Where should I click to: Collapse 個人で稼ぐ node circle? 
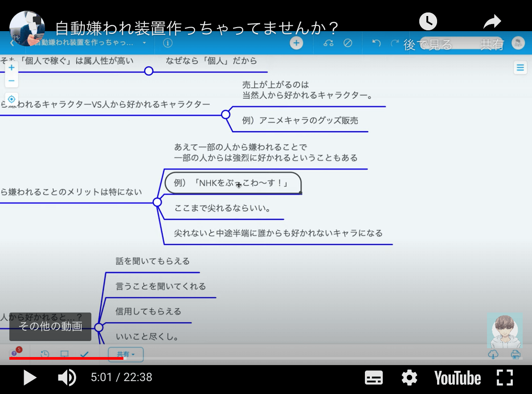(x=149, y=71)
